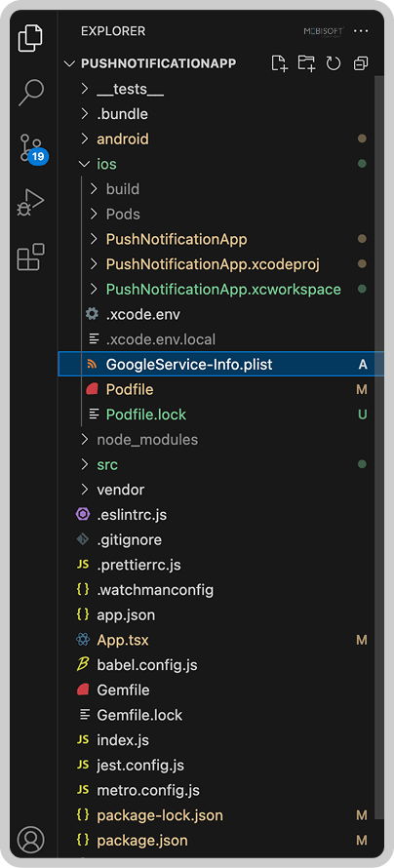
Task: Open the jest.config.js file
Action: pos(140,765)
